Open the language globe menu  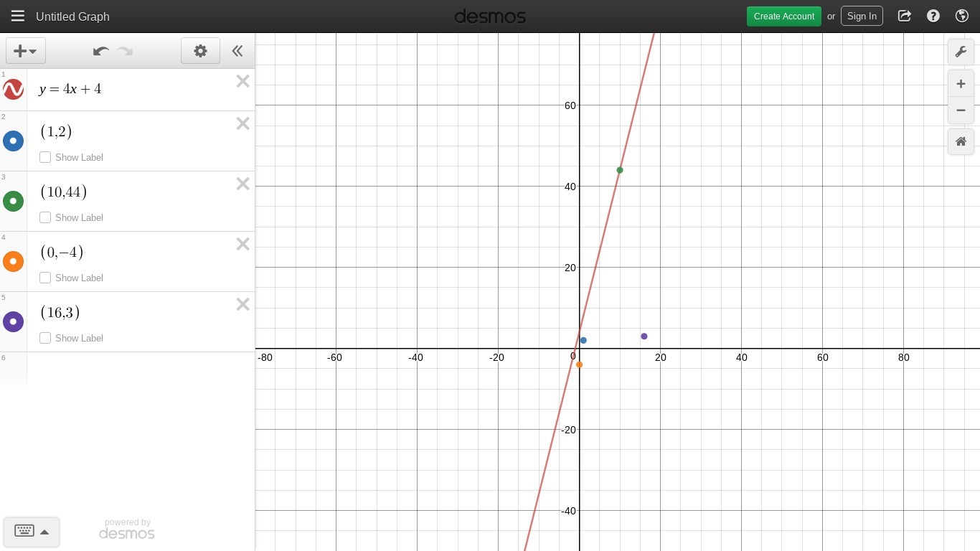click(x=962, y=16)
